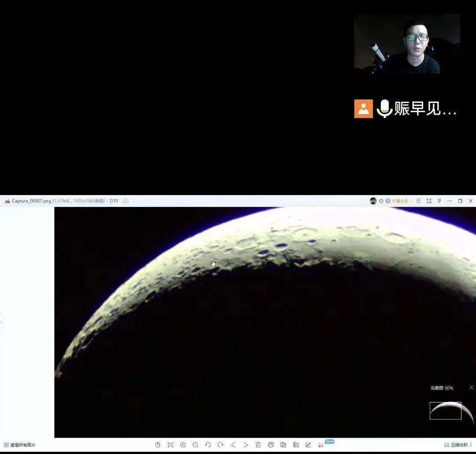Go to the next image
The height and width of the screenshot is (454, 476).
245,445
